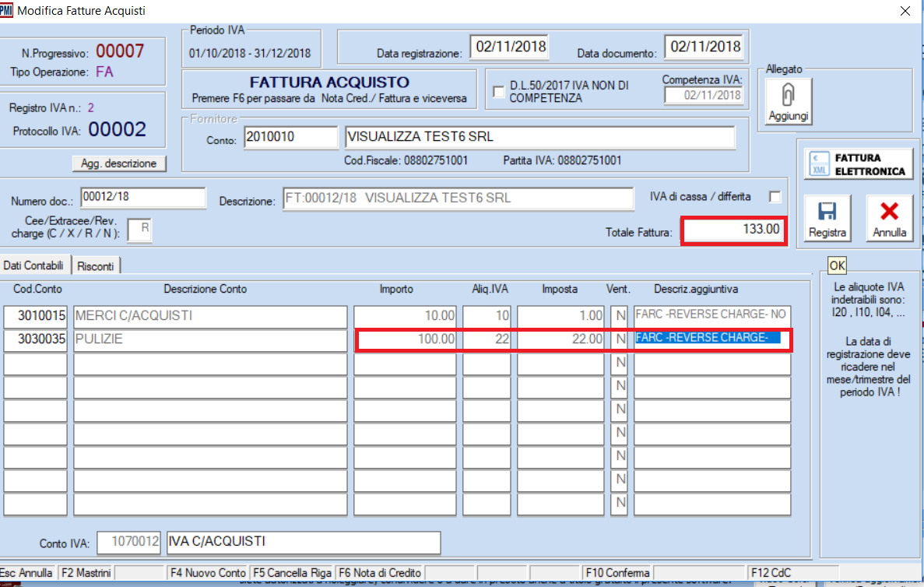Screen dimensions: 924x587
Task: Enable D.L.50/2017 IVA non di competenza checkbox
Action: [x=499, y=92]
